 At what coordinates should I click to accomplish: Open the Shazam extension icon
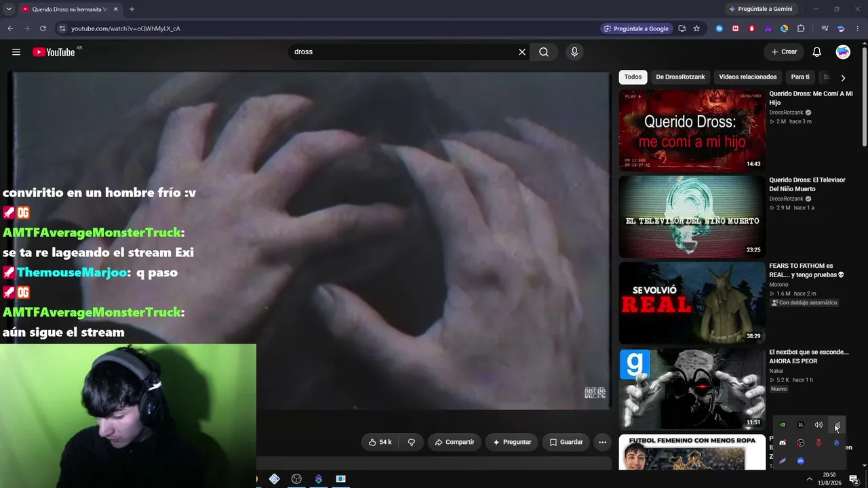(719, 28)
